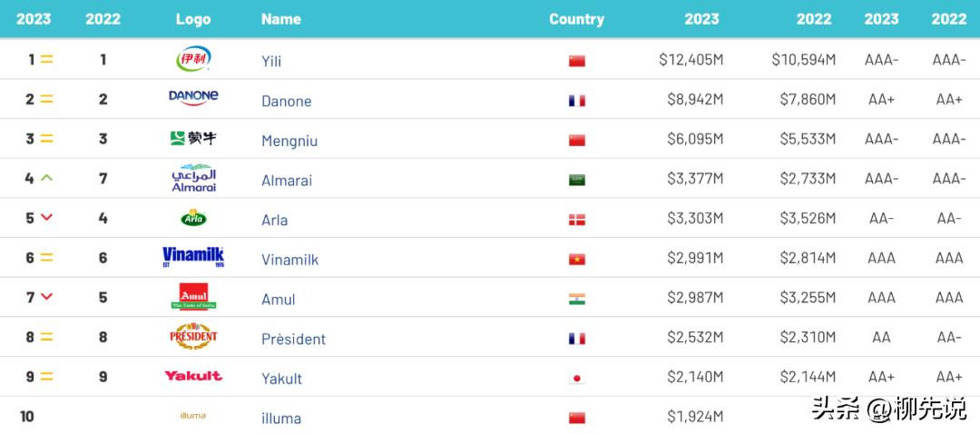Click the Logo column header

pos(193,19)
